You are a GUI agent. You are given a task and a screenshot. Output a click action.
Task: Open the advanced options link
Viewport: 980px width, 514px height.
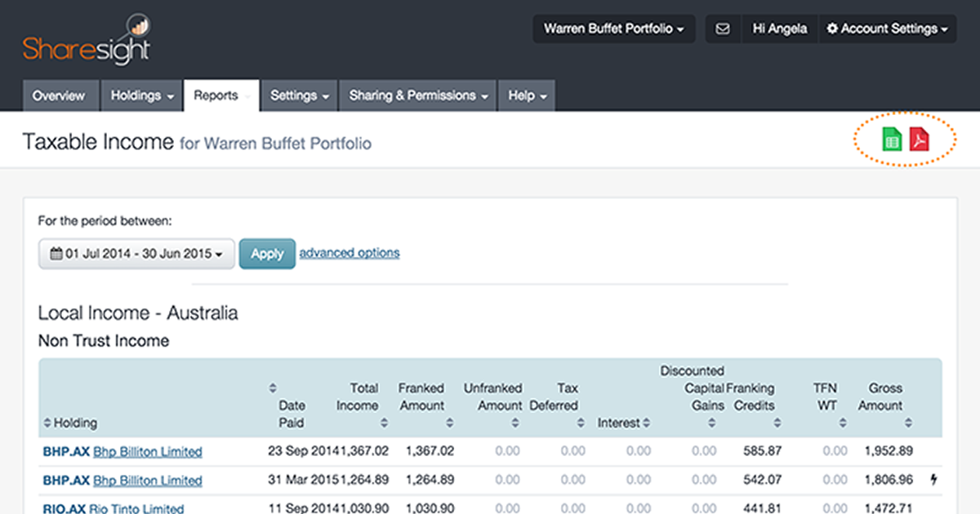(x=350, y=253)
